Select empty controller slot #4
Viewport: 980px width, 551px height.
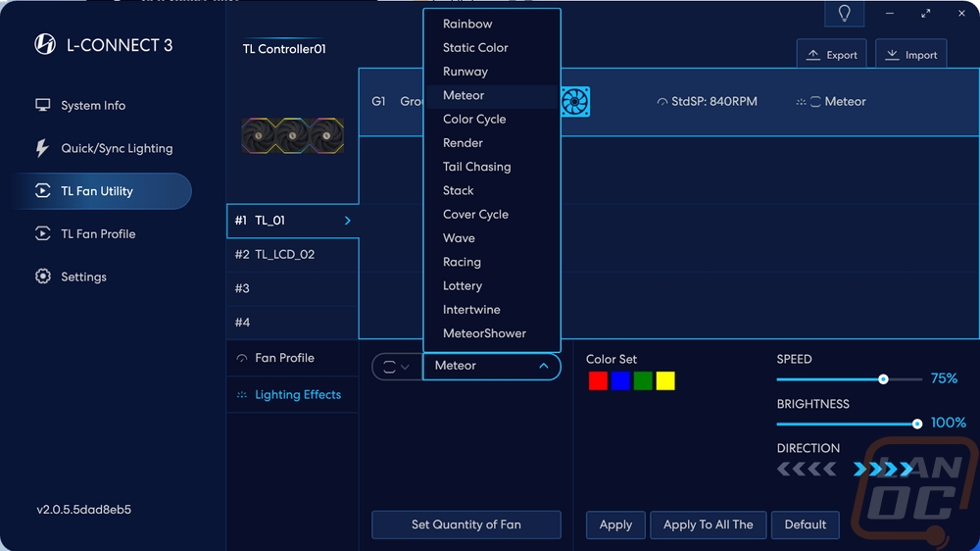coord(292,323)
